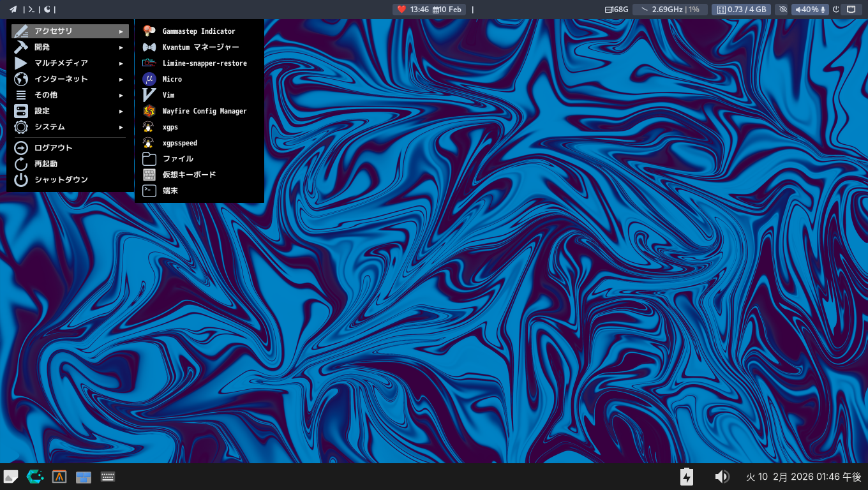Select the アクセサリ menu category
The height and width of the screenshot is (490, 868).
point(70,31)
